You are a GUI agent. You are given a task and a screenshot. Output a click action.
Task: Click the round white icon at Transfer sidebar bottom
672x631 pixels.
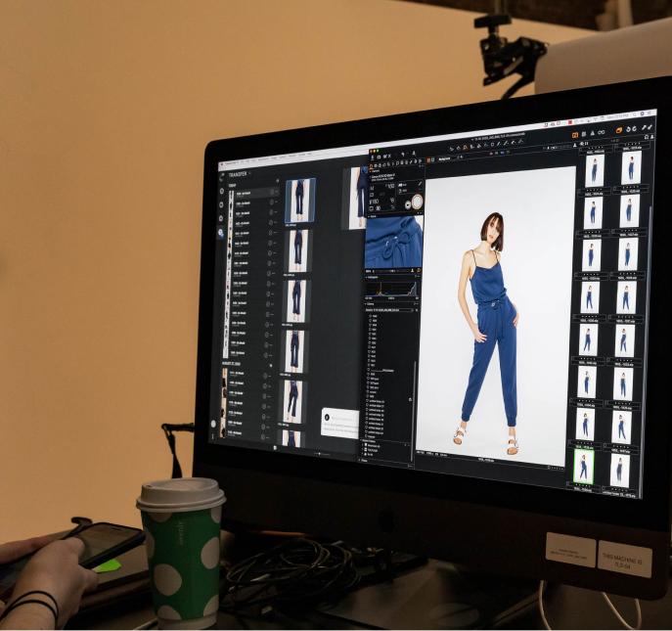(x=214, y=423)
